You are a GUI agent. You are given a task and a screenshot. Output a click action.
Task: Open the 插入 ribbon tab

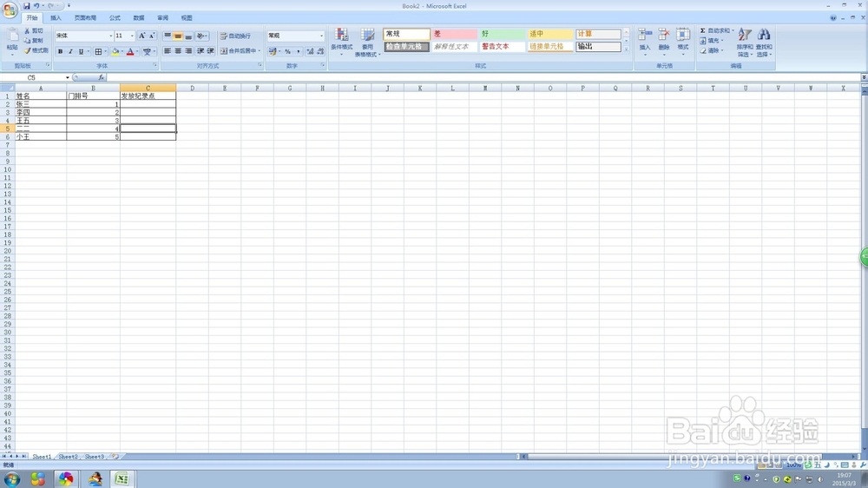pos(56,17)
